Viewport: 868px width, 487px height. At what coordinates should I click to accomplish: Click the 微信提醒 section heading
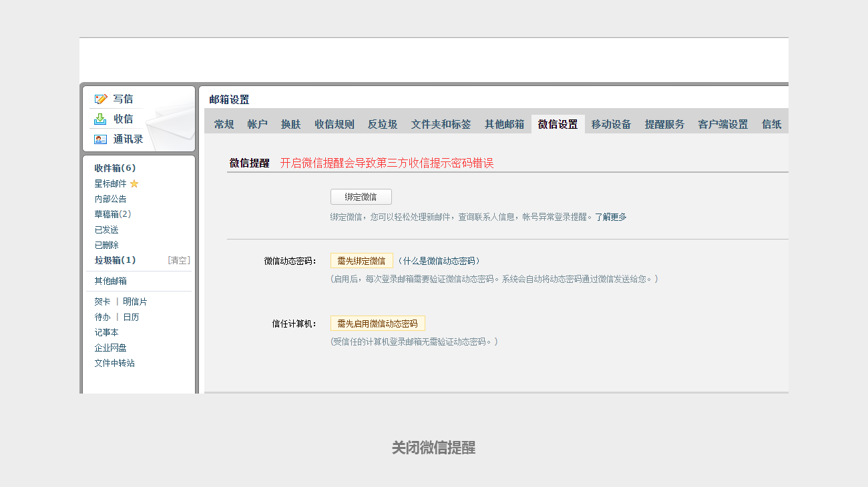[x=249, y=163]
